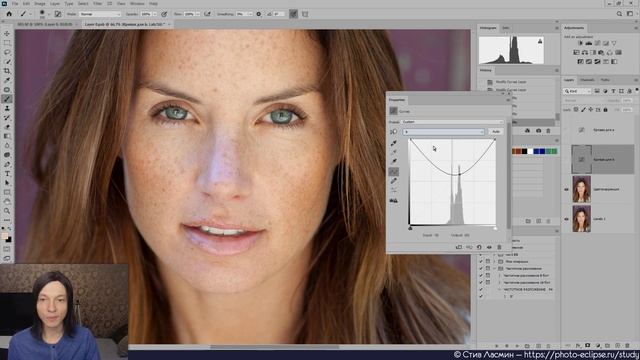This screenshot has height=360, width=640.
Task: Toggle pressure for opacity button
Action: 164,14
